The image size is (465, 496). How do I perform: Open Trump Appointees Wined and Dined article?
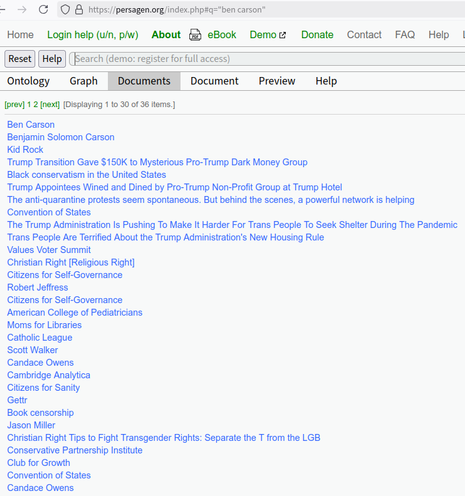coord(175,187)
